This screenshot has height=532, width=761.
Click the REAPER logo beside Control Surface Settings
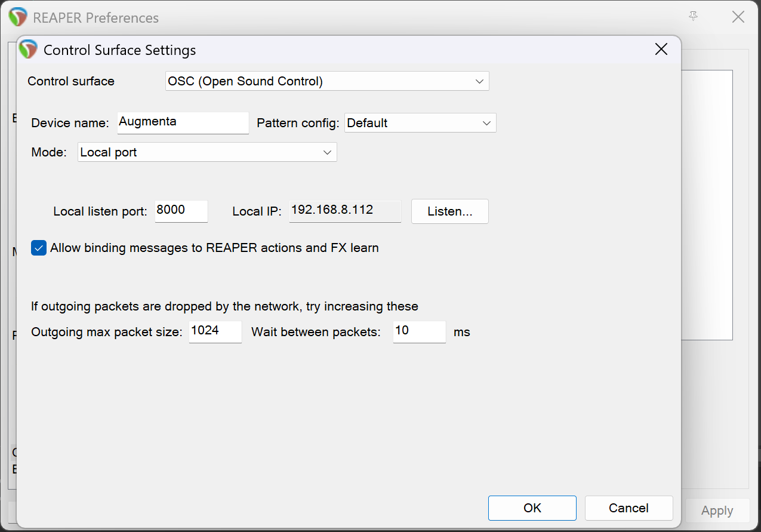coord(28,50)
